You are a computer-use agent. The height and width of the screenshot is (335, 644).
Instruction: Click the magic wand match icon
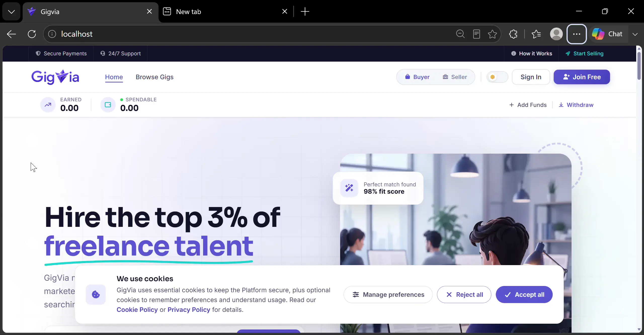[x=349, y=188]
